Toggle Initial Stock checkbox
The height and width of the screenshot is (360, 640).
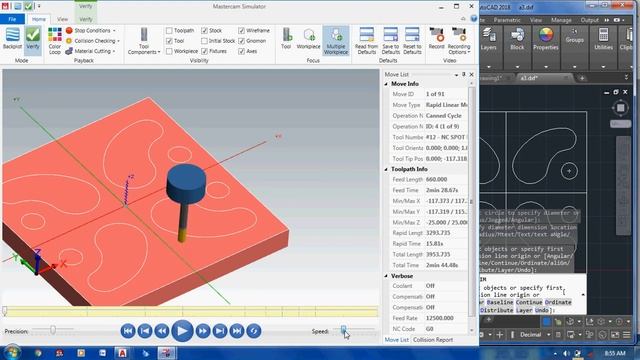pos(204,41)
